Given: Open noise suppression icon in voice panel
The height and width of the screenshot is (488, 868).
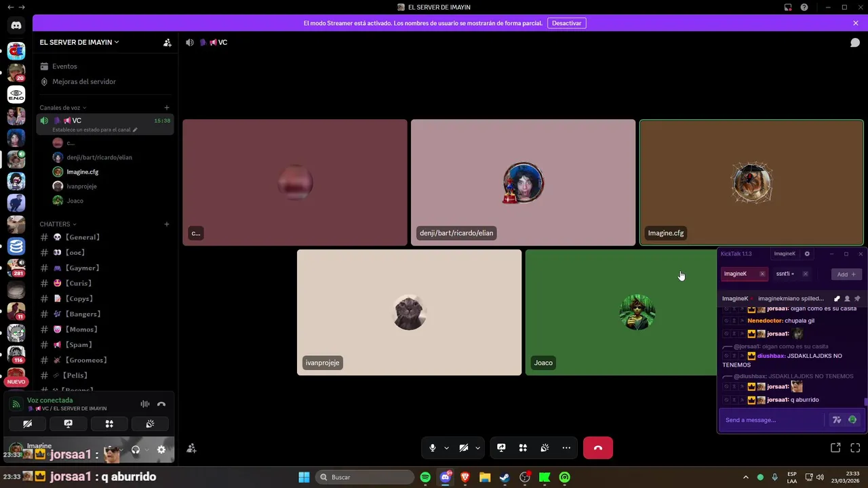Looking at the screenshot, I should 145,404.
